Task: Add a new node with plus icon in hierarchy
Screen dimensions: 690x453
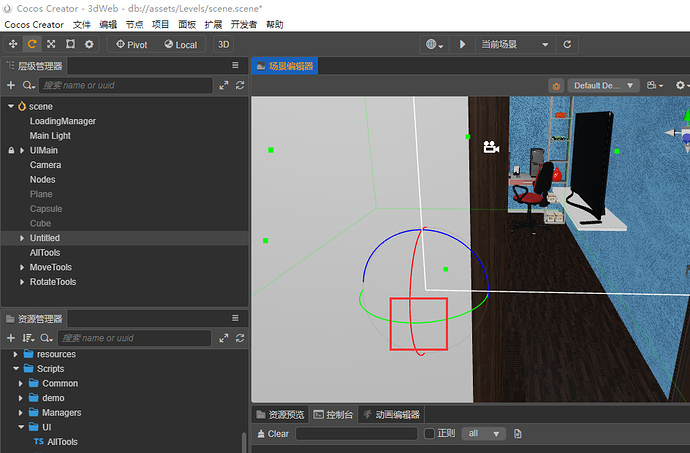Action: click(x=11, y=85)
